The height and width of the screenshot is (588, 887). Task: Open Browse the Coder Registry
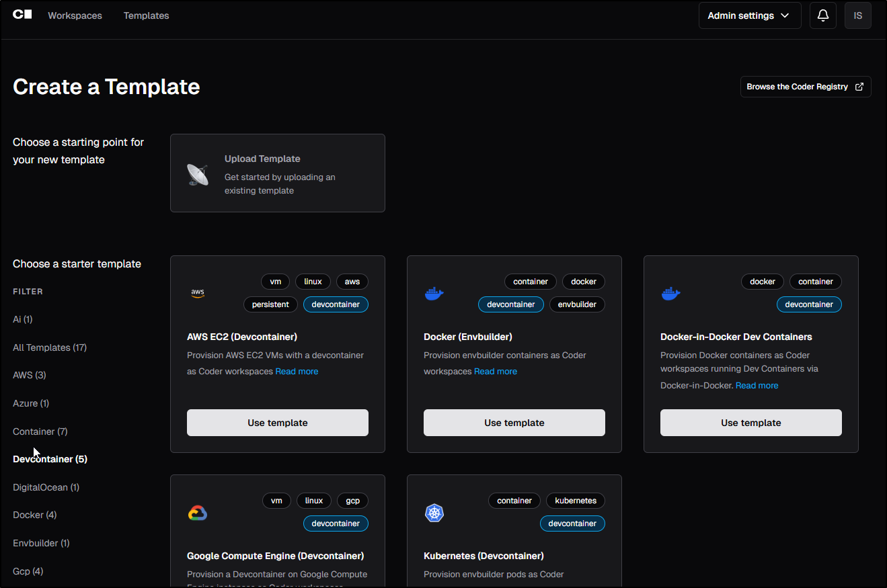(805, 87)
